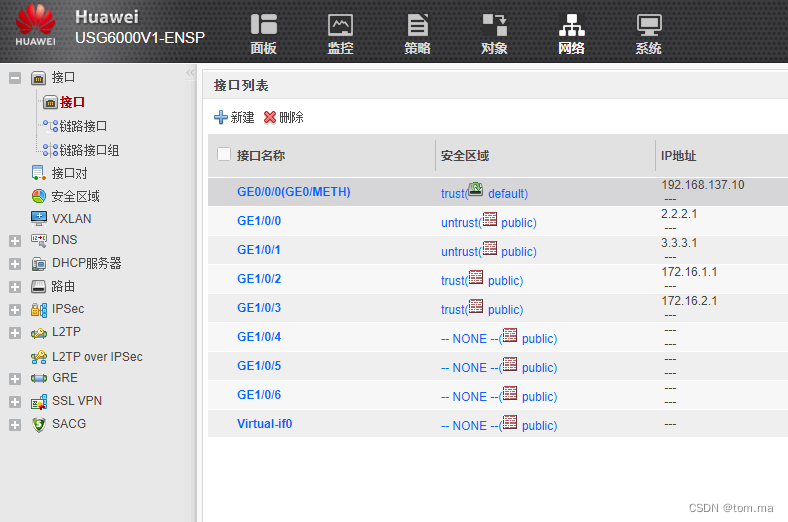Viewport: 788px width, 522px height.
Task: Click the GRE tunnel icon
Action: [x=39, y=378]
